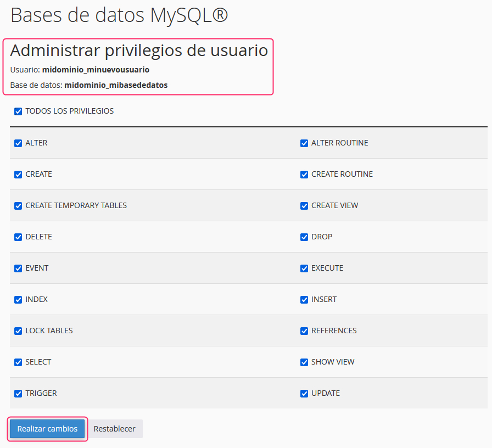Uncheck the EXECUTE privilege
492x448 pixels.
(304, 268)
